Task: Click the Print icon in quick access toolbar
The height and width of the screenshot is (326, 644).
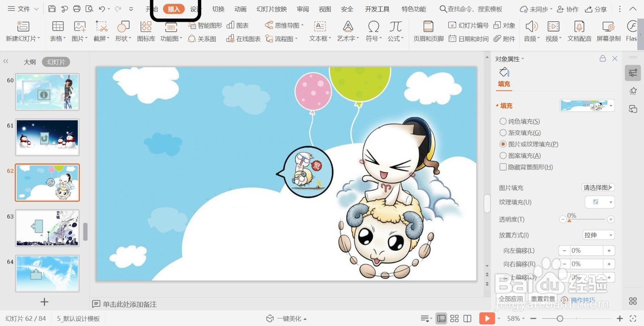Action: point(76,9)
